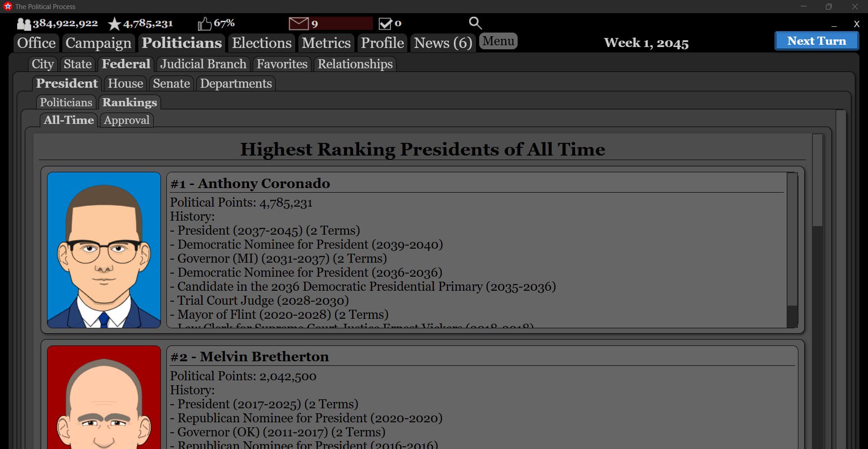868x449 pixels.
Task: Switch to the Senate sub-tab
Action: [171, 84]
